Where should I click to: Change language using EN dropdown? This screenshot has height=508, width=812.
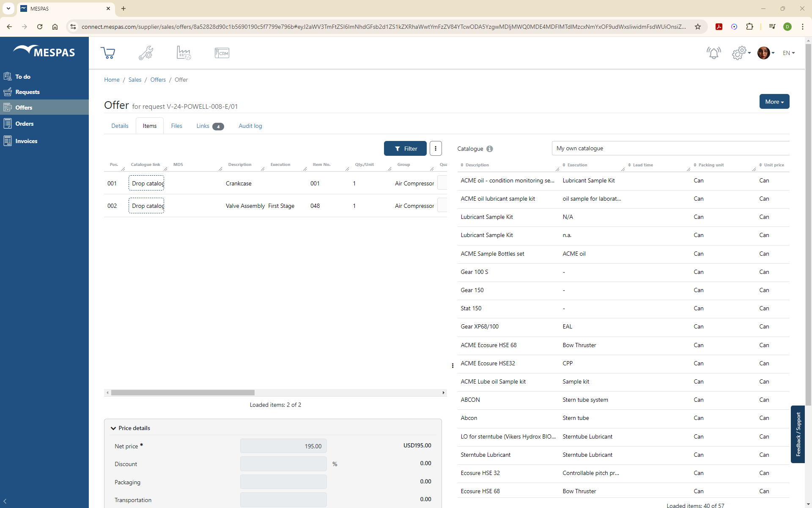(789, 53)
